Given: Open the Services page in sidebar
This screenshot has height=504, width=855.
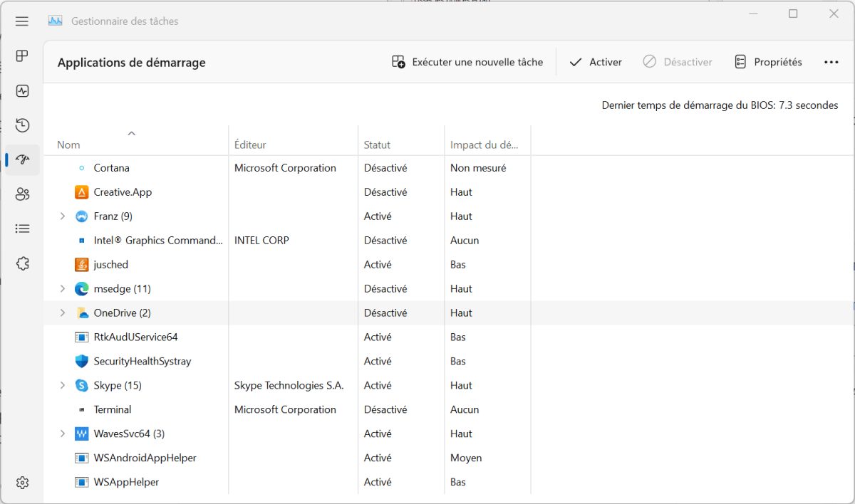Looking at the screenshot, I should (x=22, y=263).
